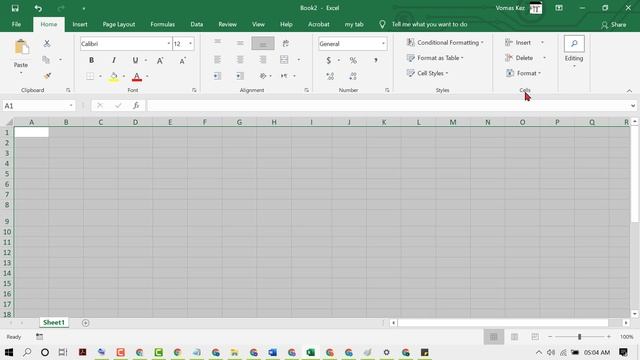Click the Delete cells button

coord(519,58)
